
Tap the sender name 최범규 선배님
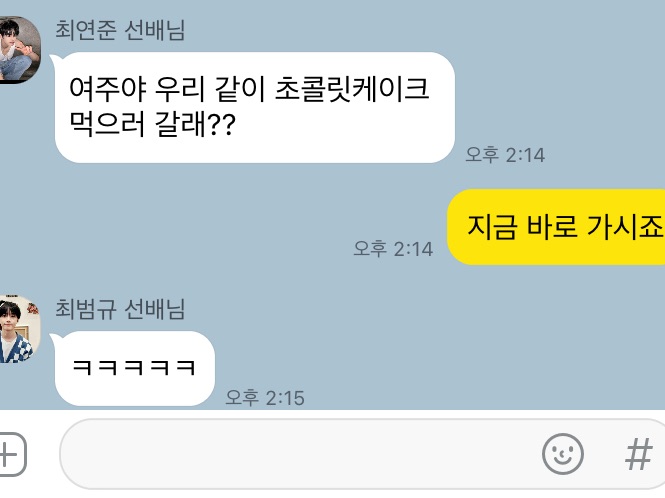(x=120, y=309)
